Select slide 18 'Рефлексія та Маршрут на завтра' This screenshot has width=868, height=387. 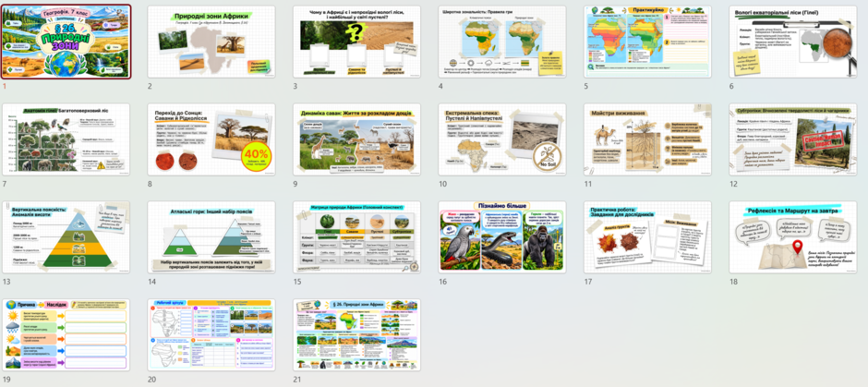point(792,237)
